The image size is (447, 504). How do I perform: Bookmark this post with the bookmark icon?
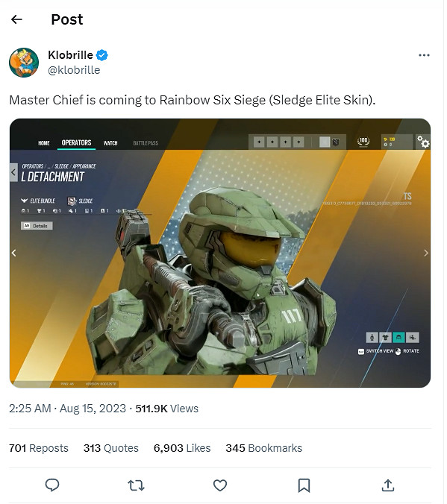[x=304, y=485]
